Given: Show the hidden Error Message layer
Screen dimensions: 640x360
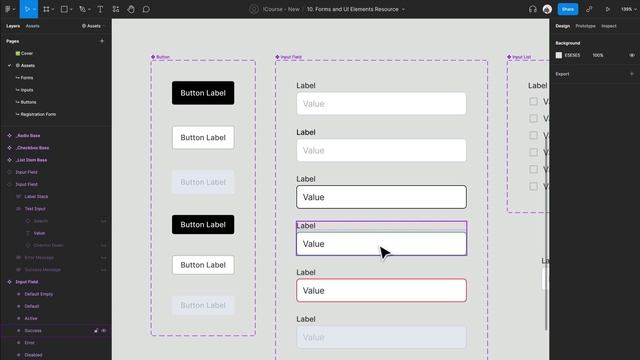Looking at the screenshot, I should pyautogui.click(x=104, y=258).
